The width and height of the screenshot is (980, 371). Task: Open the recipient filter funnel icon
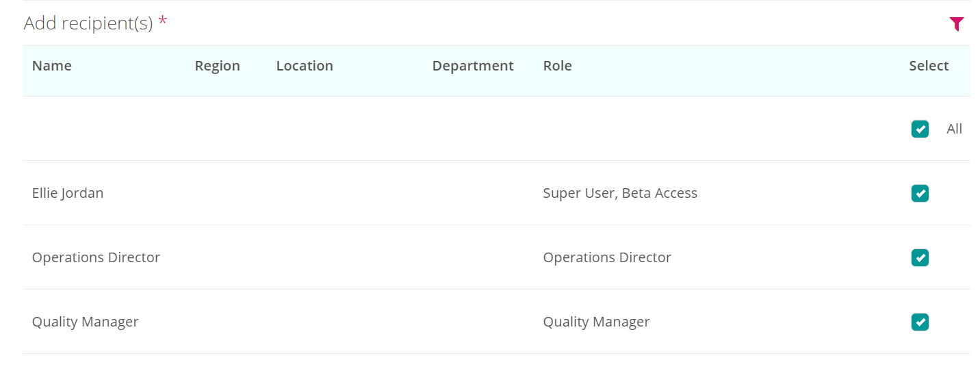pos(956,25)
